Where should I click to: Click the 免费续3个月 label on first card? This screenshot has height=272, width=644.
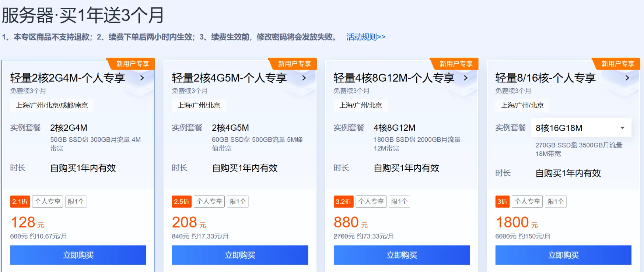pos(28,91)
